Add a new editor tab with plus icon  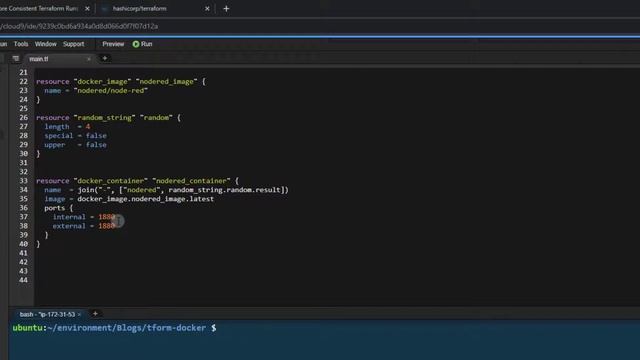coord(104,58)
